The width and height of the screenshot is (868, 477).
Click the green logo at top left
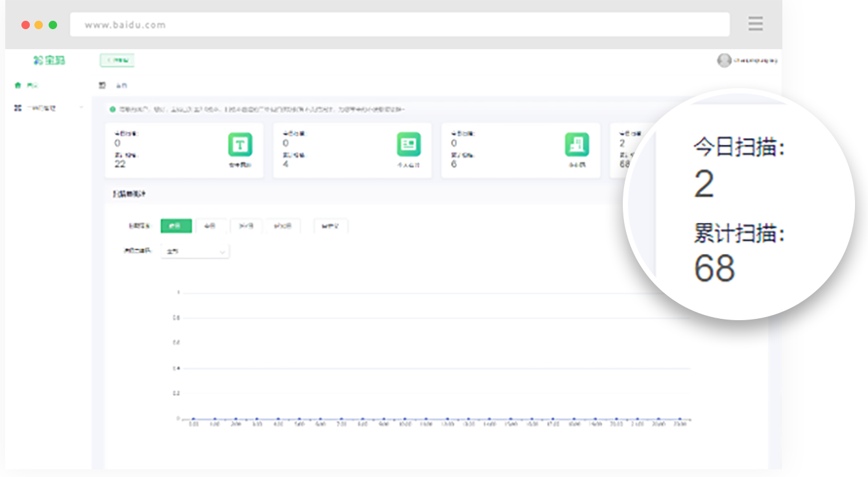[49, 60]
